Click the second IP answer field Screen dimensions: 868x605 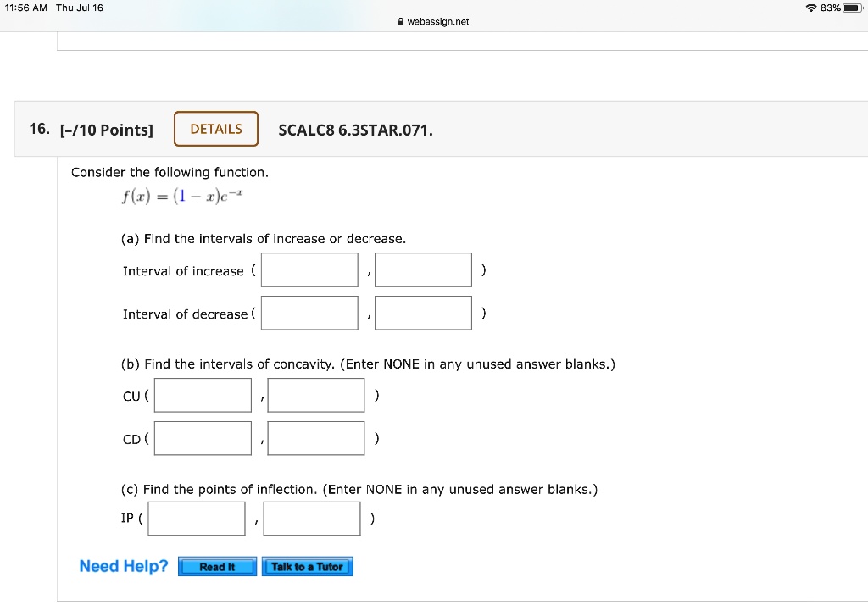pyautogui.click(x=312, y=519)
